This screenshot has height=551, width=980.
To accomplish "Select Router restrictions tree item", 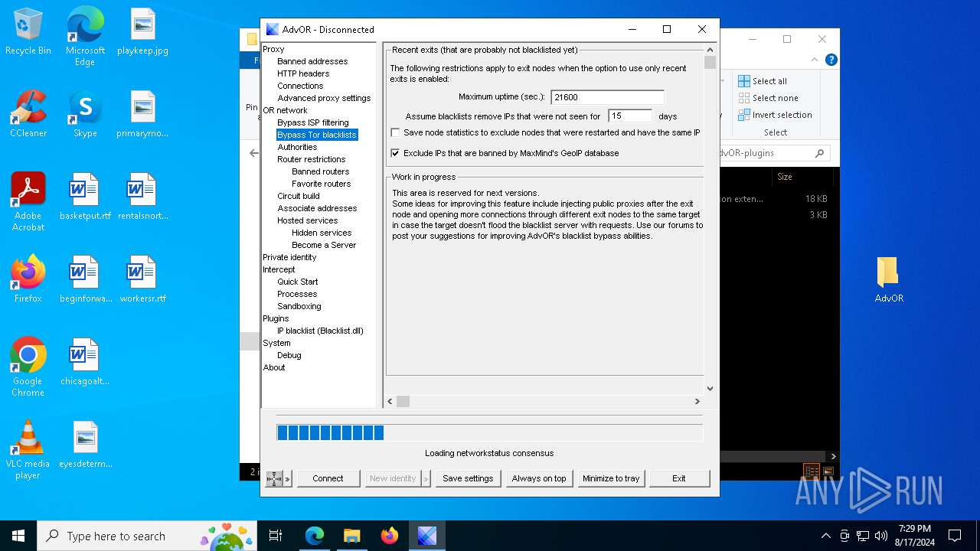I will [311, 159].
